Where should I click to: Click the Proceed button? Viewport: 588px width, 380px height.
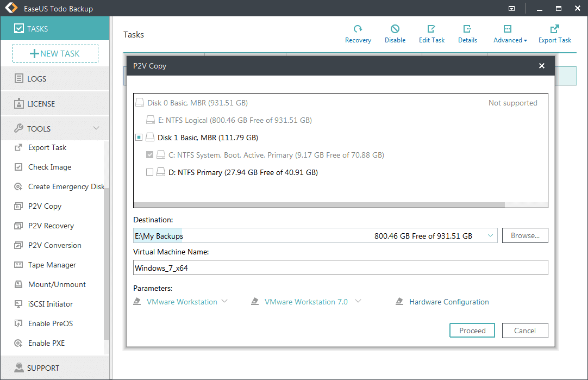472,331
